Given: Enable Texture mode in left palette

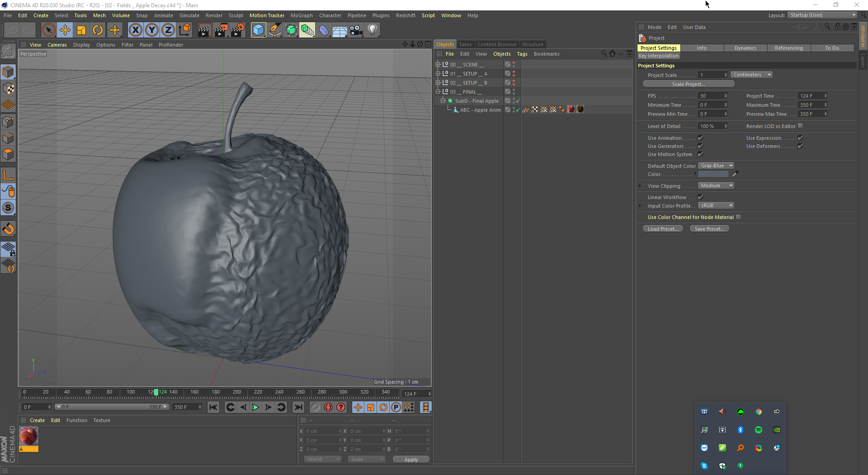Looking at the screenshot, I should click(x=9, y=89).
